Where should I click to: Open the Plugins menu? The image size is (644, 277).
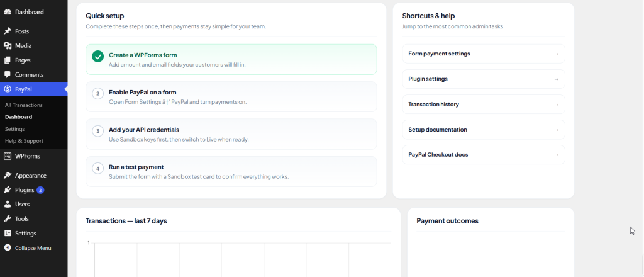34,190
